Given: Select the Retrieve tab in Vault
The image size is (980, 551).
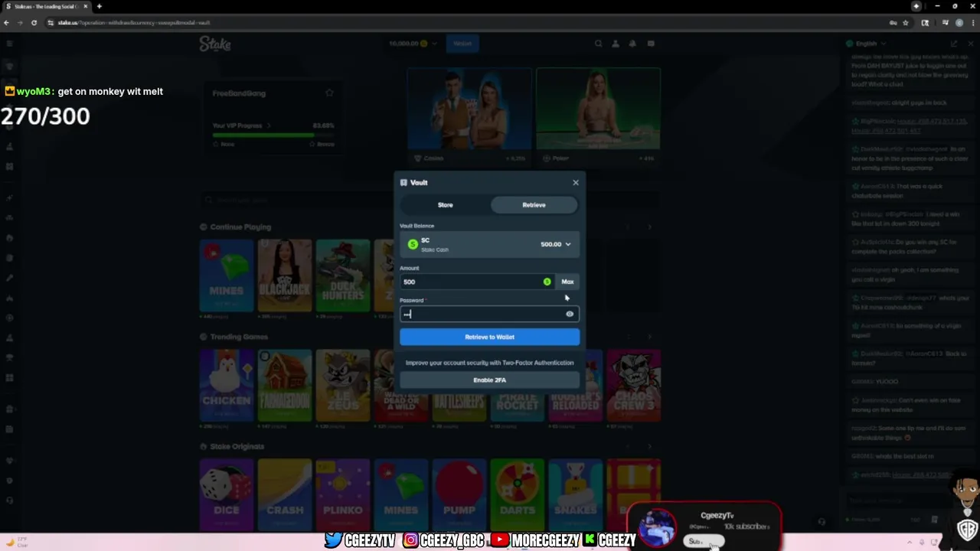Looking at the screenshot, I should click(534, 205).
